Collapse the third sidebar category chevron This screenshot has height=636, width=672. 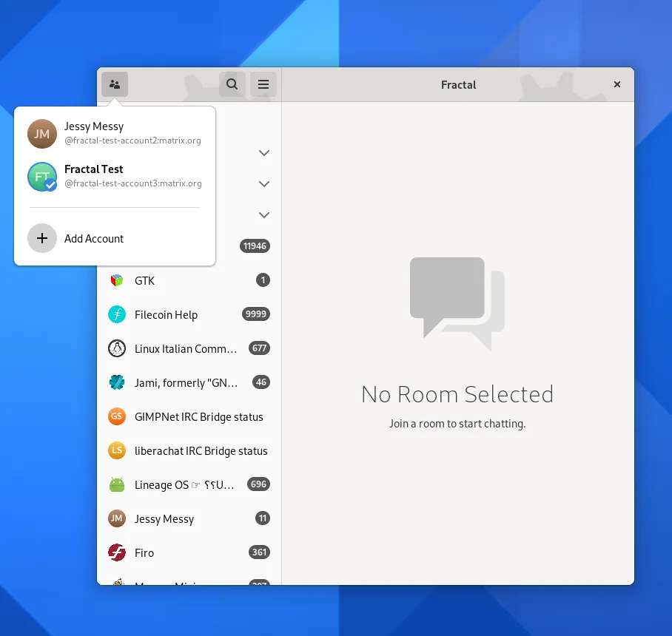tap(263, 215)
